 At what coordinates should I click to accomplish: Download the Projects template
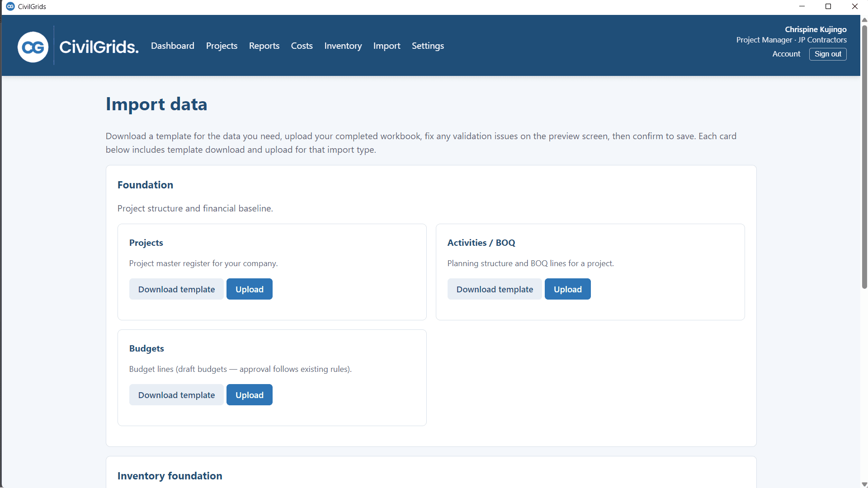click(176, 289)
